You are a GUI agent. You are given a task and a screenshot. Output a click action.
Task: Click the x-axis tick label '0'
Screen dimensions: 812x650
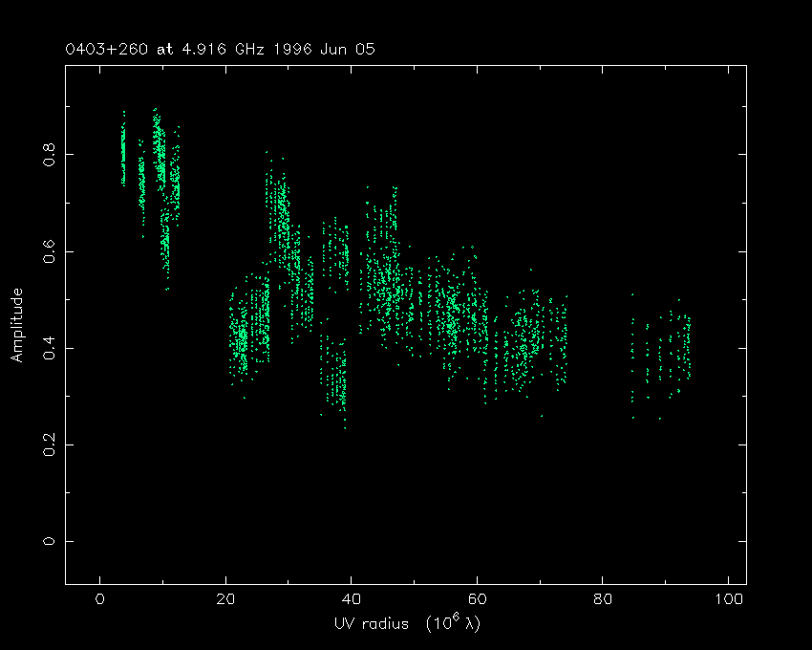[99, 600]
